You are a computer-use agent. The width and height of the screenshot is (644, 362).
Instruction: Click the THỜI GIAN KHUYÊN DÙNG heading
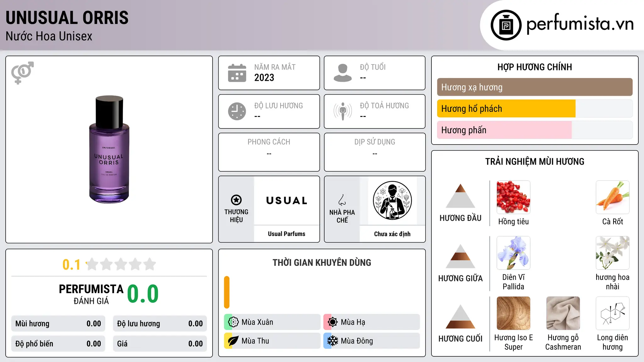pos(322,262)
